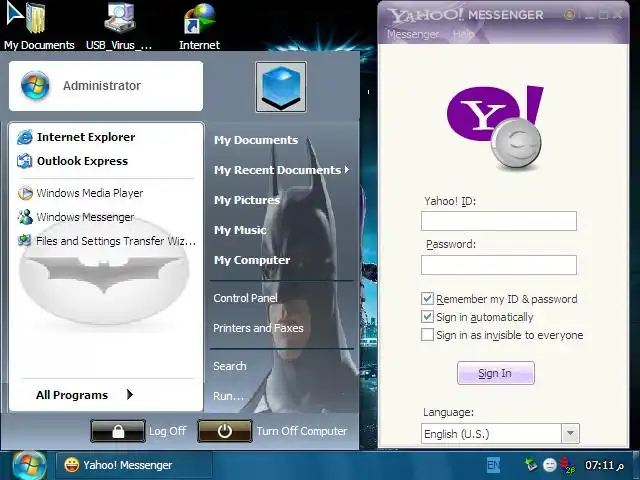
Task: Check Sign in as invisible to everyone
Action: pyautogui.click(x=427, y=335)
